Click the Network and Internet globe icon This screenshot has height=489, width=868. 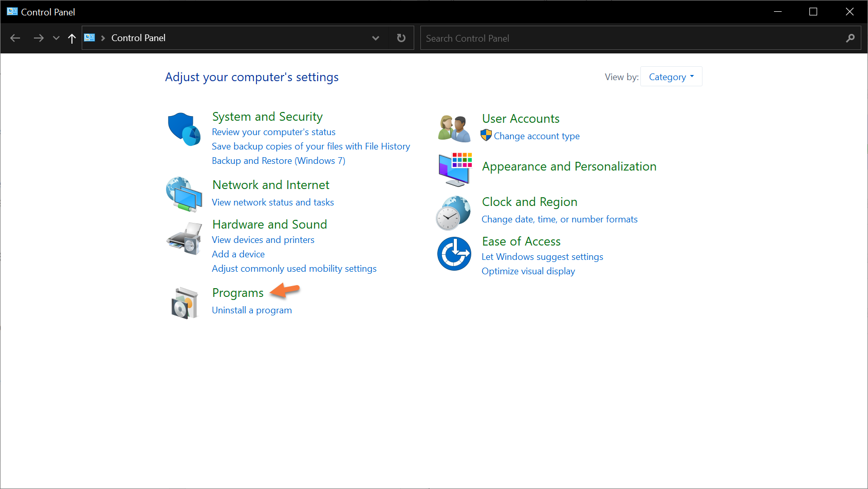184,194
